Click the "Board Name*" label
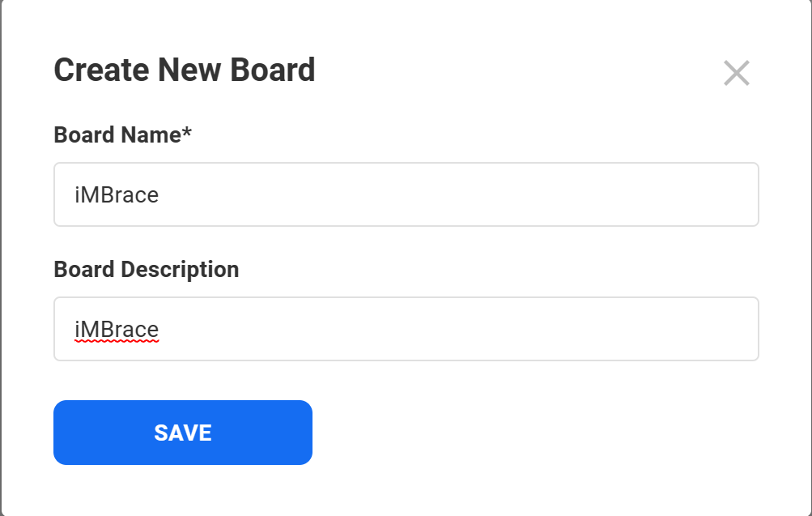Image resolution: width=812 pixels, height=516 pixels. pos(122,134)
